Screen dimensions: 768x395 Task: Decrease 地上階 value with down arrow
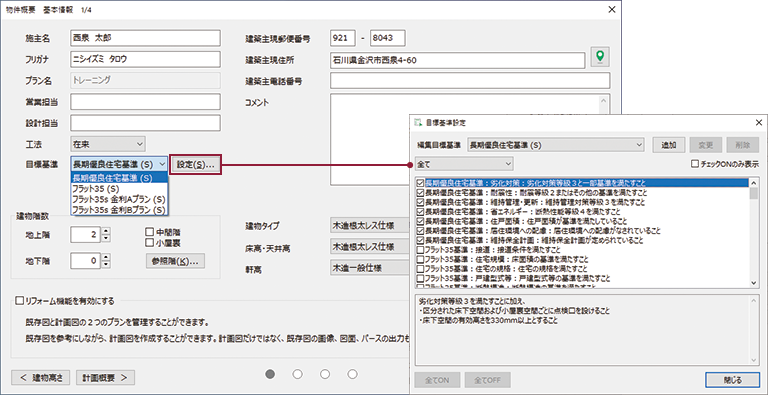(106, 238)
